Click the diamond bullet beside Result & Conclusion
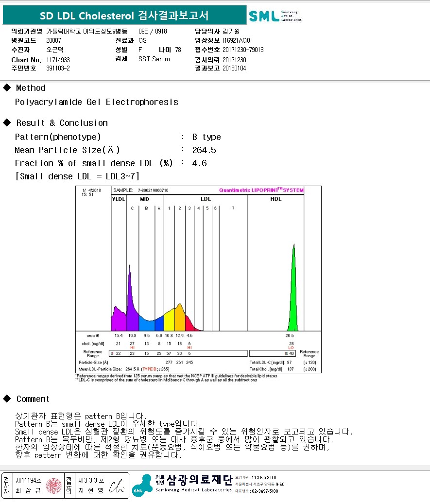This screenshot has height=504, width=430. 7,123
